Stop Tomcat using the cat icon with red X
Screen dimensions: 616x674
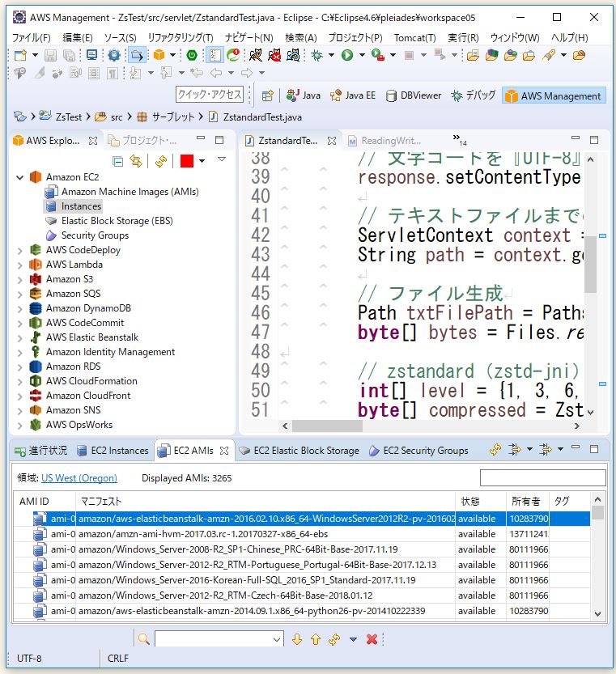274,55
